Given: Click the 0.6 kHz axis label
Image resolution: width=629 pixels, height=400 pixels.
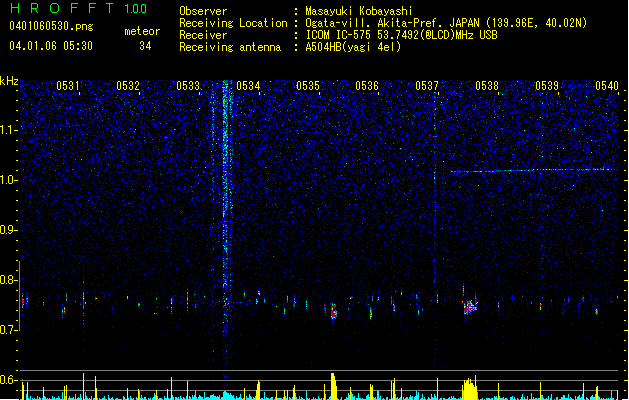Looking at the screenshot, I should point(8,380).
